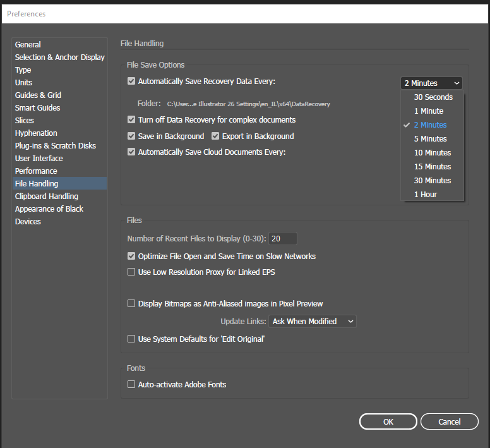Screen dimensions: 490x448
Task: Open Plug-ins & Scratch Disks settings
Action: click(56, 146)
